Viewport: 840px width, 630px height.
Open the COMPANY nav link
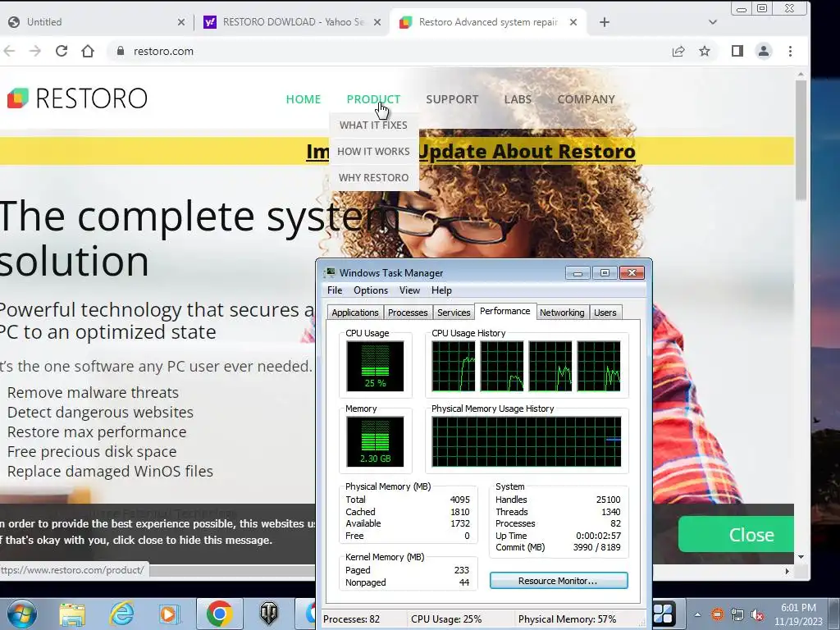[x=586, y=99]
